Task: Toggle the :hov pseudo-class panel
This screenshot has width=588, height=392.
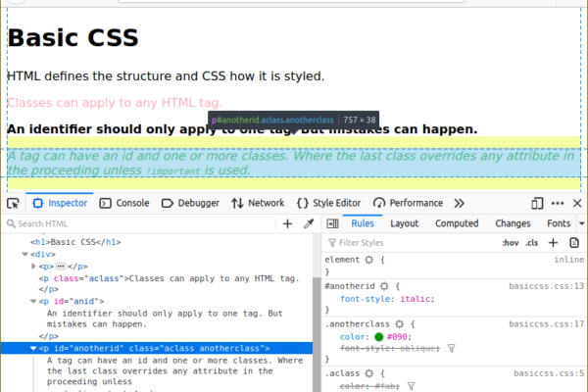Action: [x=511, y=243]
